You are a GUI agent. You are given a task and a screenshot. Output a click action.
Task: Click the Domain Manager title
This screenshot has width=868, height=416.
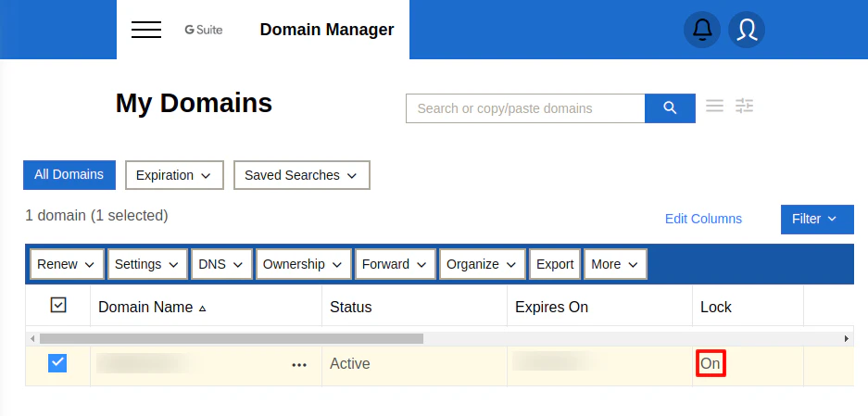click(327, 30)
